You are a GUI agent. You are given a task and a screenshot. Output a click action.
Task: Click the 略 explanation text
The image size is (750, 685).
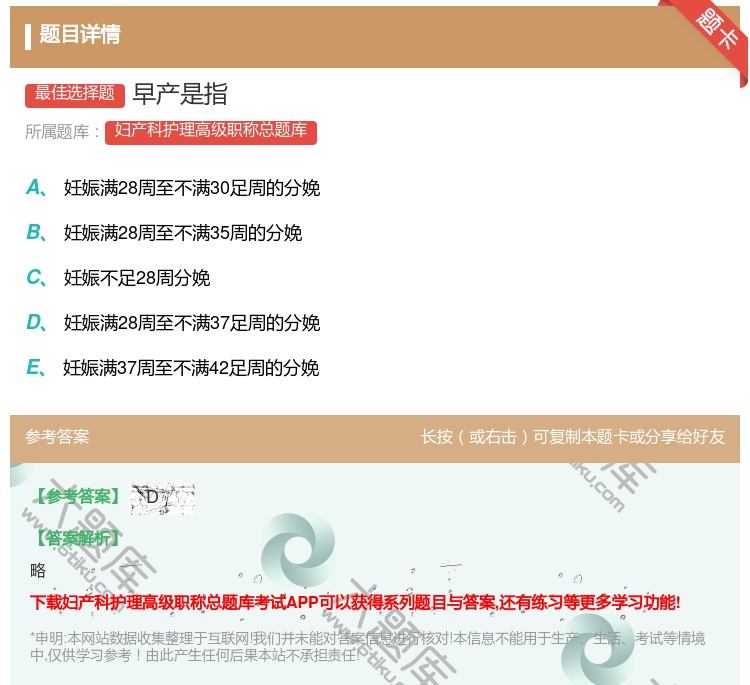click(x=38, y=570)
